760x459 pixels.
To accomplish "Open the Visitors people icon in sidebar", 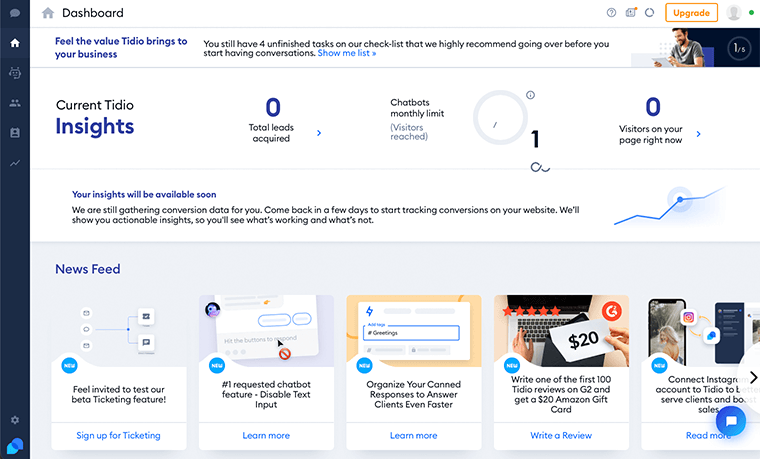I will (x=15, y=103).
